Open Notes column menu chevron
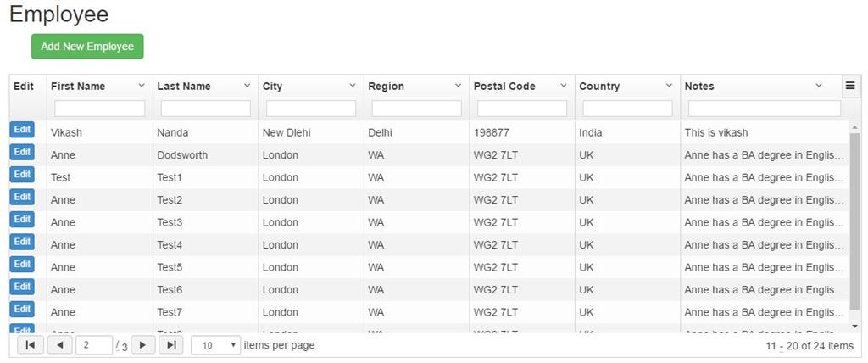 [x=819, y=86]
